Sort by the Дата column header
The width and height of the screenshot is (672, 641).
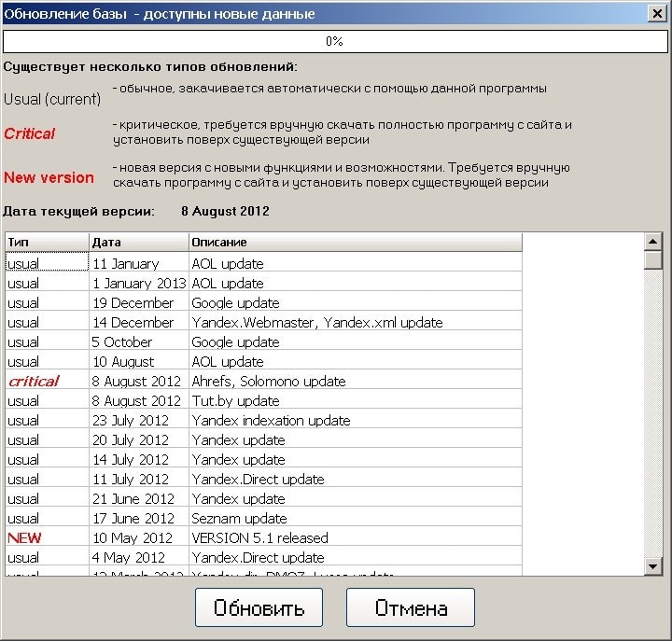139,243
